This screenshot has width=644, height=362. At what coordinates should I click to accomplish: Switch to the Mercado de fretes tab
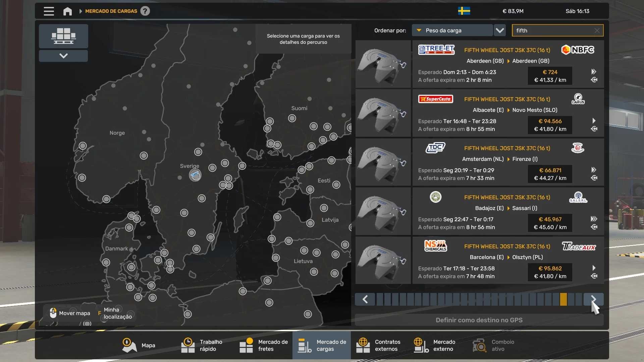[x=264, y=345]
